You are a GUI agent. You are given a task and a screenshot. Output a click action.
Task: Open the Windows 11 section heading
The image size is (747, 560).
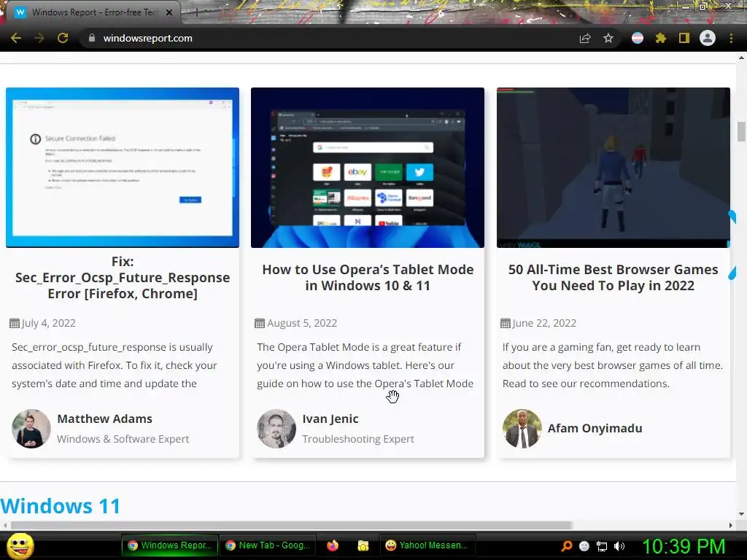pos(61,506)
